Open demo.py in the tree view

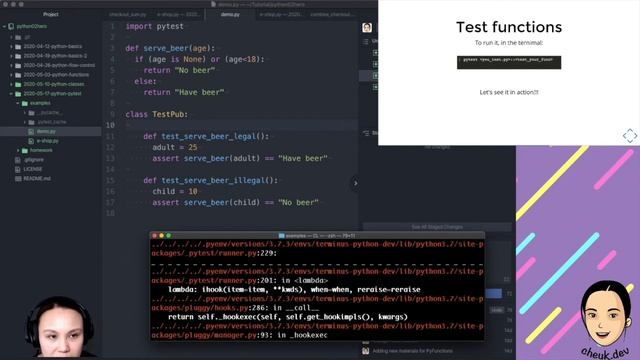pyautogui.click(x=46, y=131)
